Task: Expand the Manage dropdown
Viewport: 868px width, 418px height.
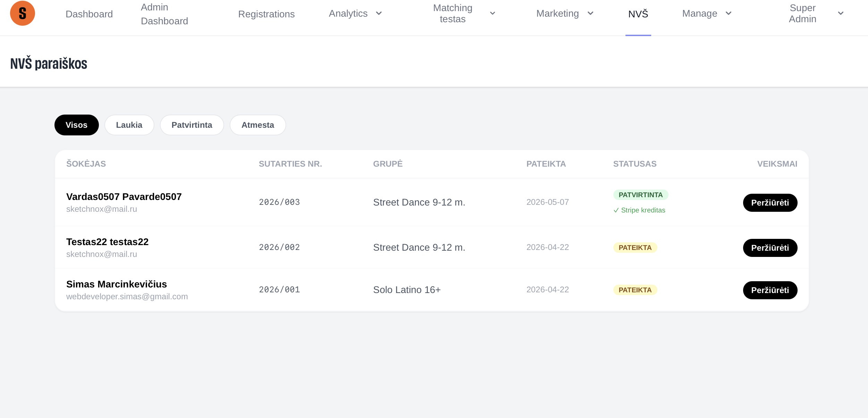Action: 707,13
